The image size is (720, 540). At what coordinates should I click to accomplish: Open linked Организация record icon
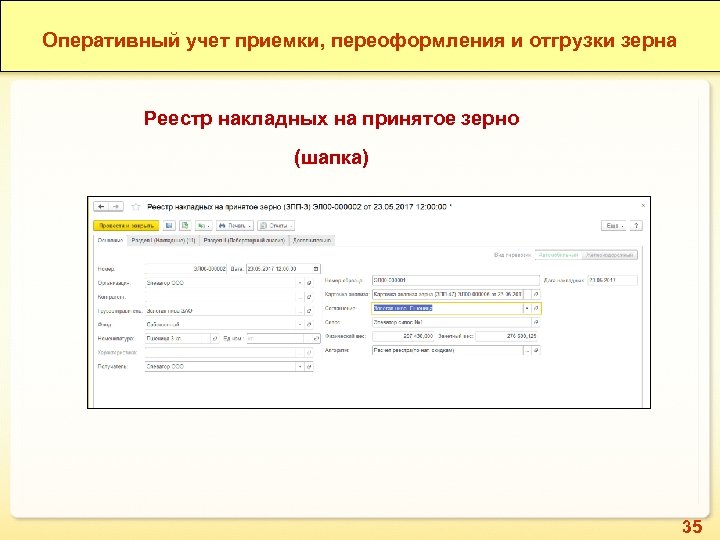[x=309, y=283]
